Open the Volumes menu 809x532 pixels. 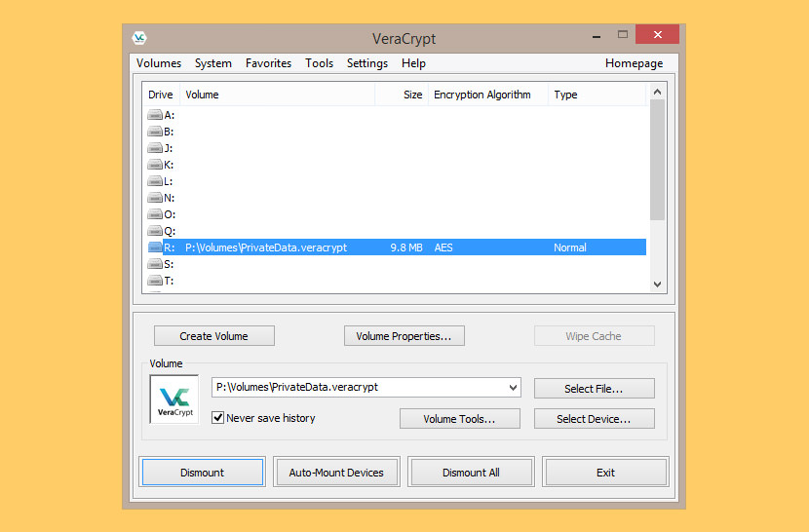click(x=159, y=63)
